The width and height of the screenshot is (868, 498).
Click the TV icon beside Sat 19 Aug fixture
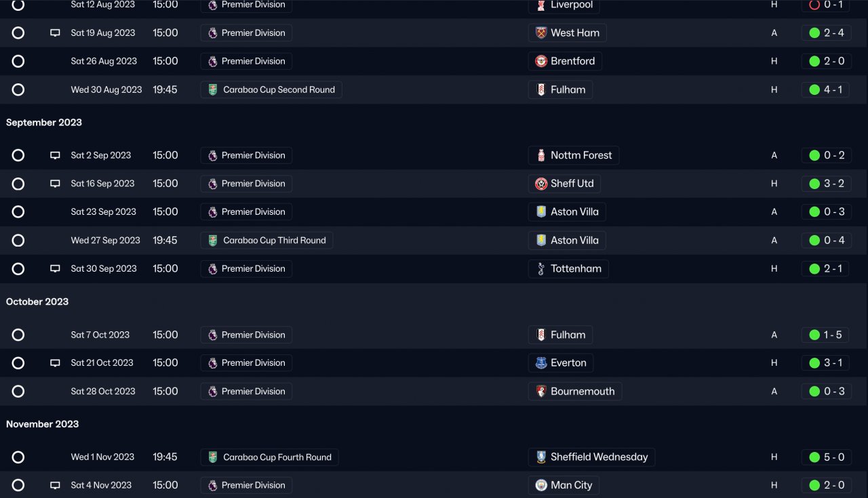[x=55, y=33]
